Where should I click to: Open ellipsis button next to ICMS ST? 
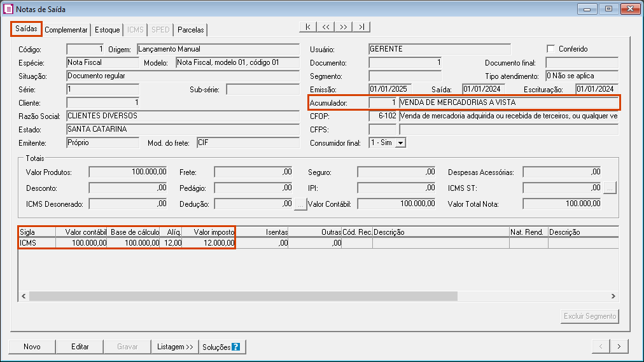click(610, 188)
